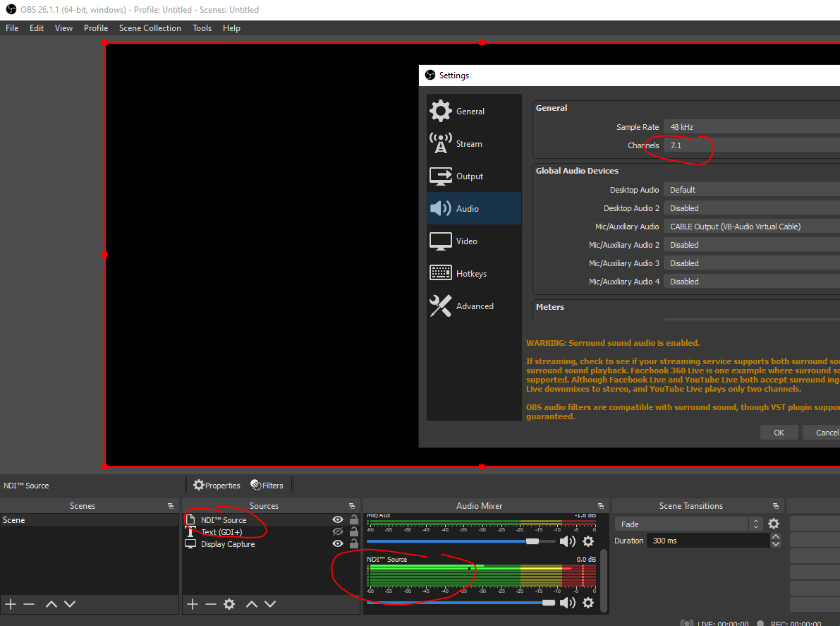
Task: Toggle lock on Display Capture source
Action: click(x=354, y=544)
